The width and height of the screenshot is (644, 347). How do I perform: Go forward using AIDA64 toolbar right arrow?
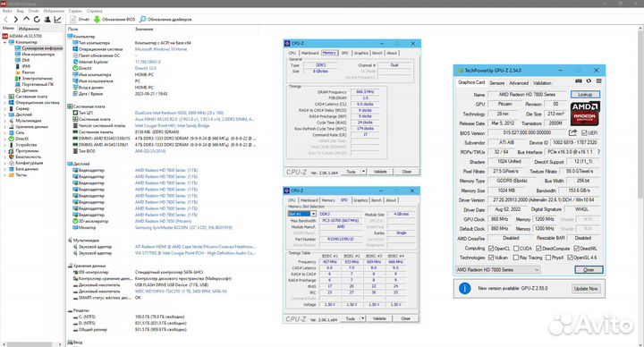(x=15, y=20)
